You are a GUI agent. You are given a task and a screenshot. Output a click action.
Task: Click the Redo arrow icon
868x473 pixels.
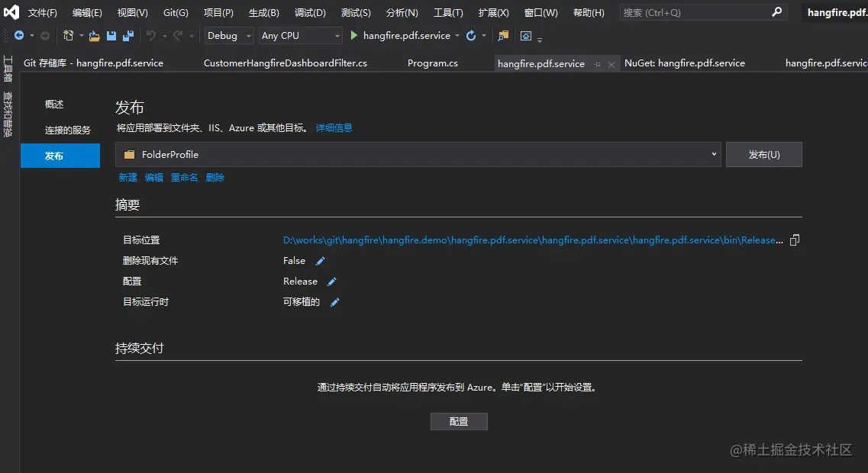coord(178,35)
